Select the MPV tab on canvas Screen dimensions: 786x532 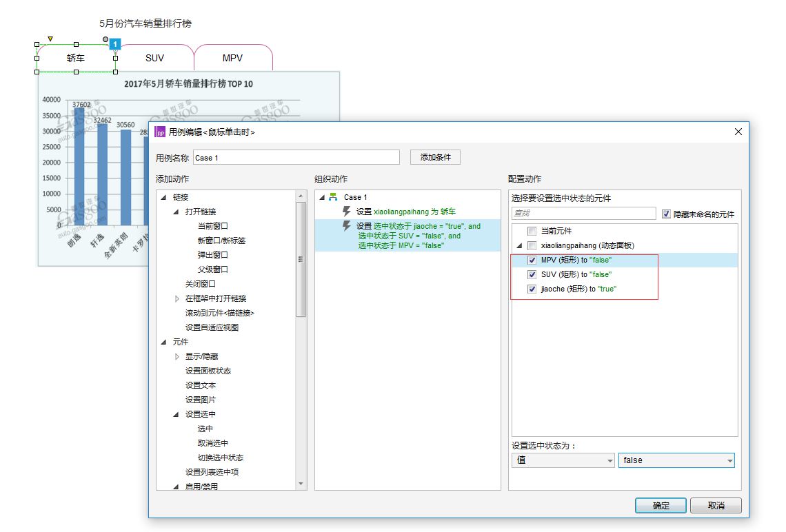(232, 58)
